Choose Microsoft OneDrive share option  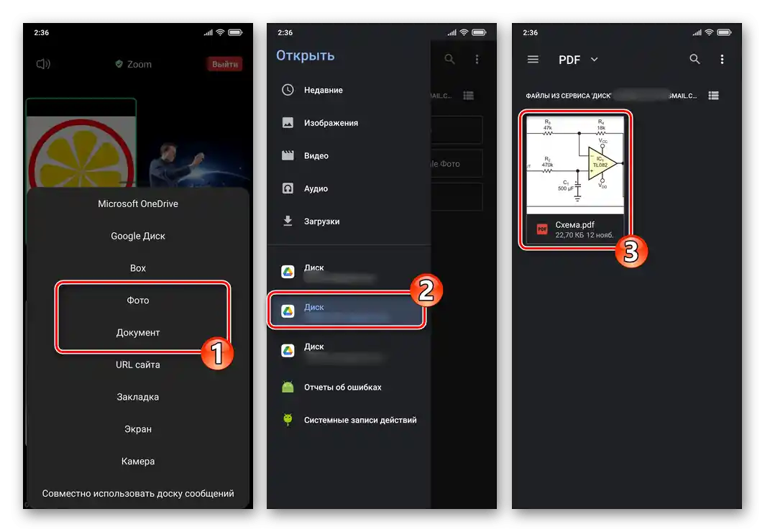click(x=138, y=204)
